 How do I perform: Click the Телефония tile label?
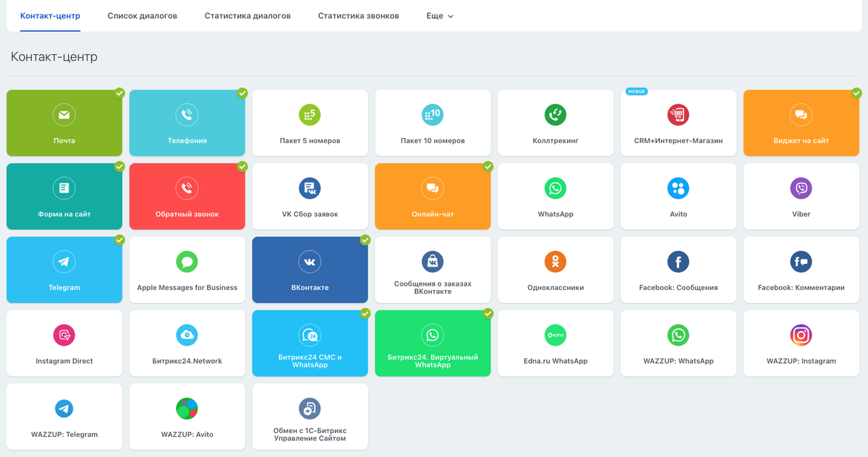pos(187,141)
